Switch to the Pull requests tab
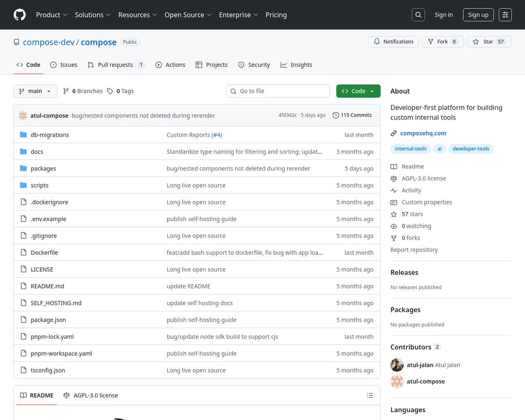This screenshot has height=420, width=525. 115,65
